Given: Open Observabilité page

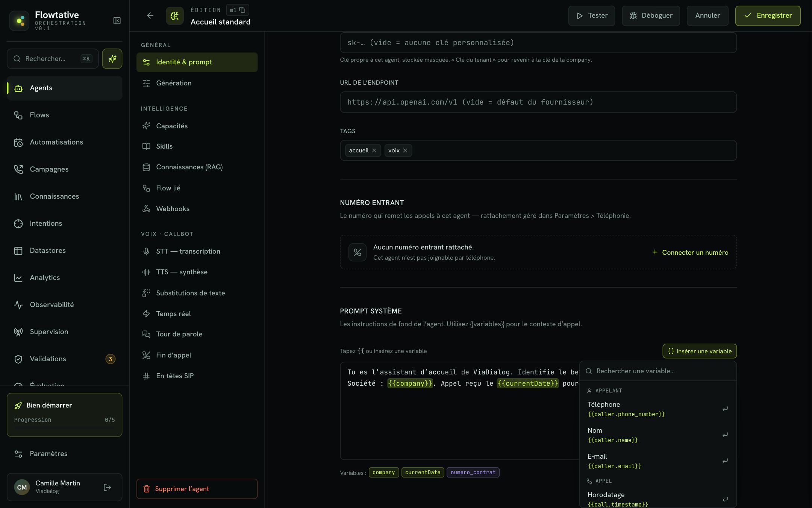Looking at the screenshot, I should click(x=65, y=305).
